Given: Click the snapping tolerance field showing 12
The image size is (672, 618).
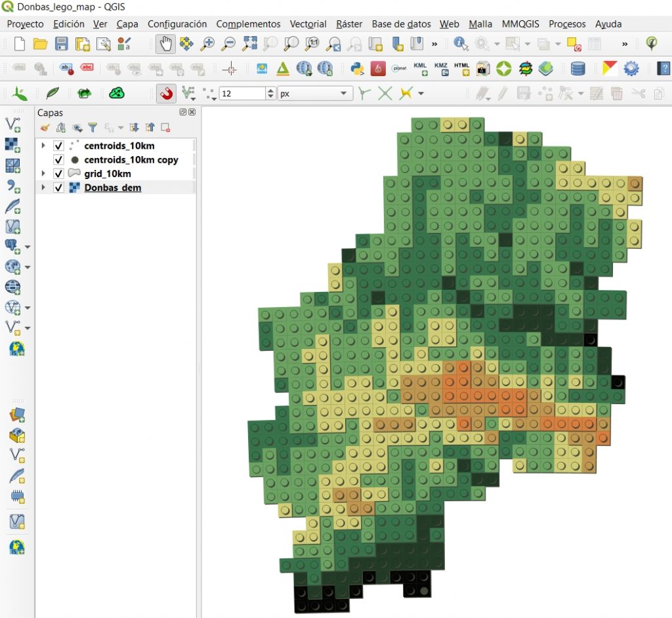Looking at the screenshot, I should (x=241, y=94).
